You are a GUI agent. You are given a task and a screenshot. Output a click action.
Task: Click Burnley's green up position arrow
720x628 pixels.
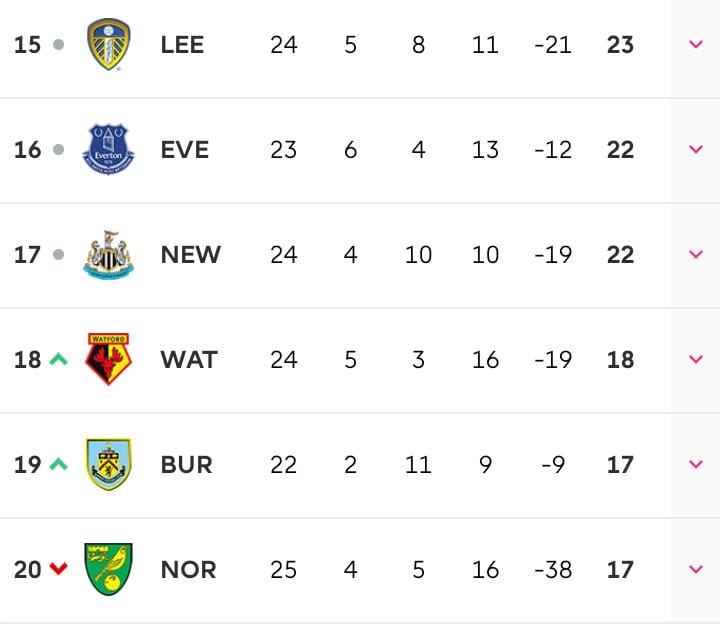[58, 465]
